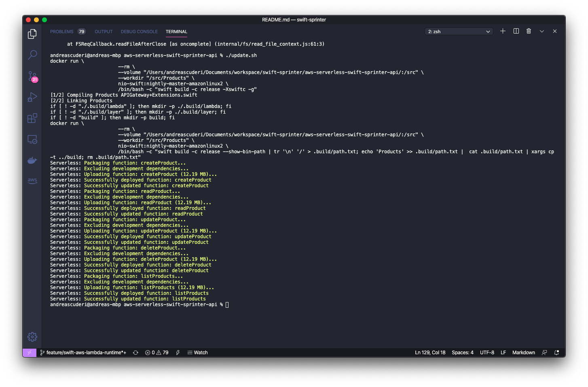
Task: Click 'Packaging function: deleteProduct...' line
Action: [x=118, y=248]
